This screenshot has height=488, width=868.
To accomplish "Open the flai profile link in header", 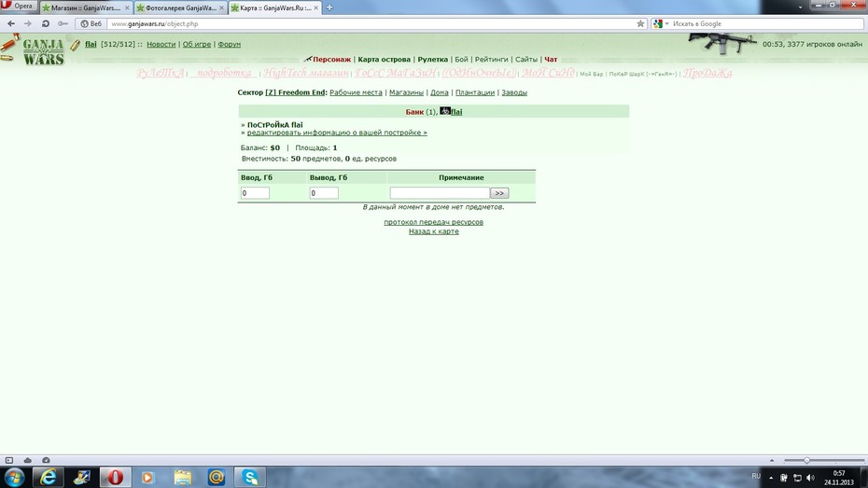I will (91, 44).
